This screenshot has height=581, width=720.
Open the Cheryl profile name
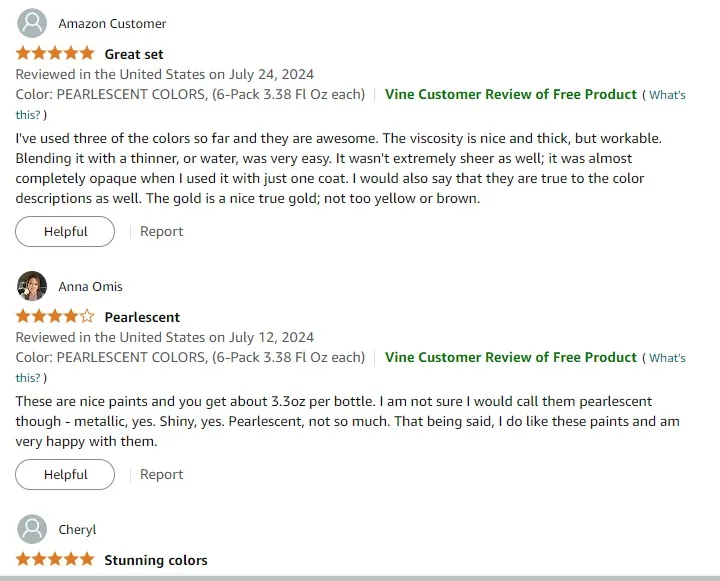(77, 529)
